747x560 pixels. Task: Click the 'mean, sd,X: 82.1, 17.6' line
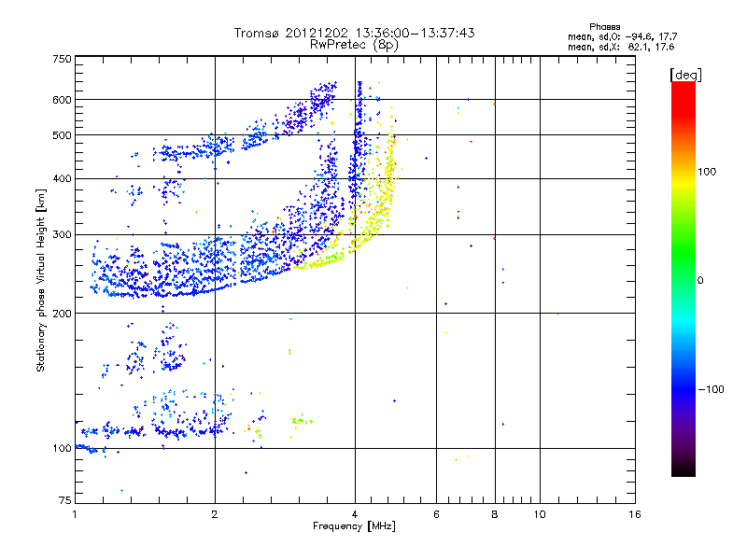point(621,47)
